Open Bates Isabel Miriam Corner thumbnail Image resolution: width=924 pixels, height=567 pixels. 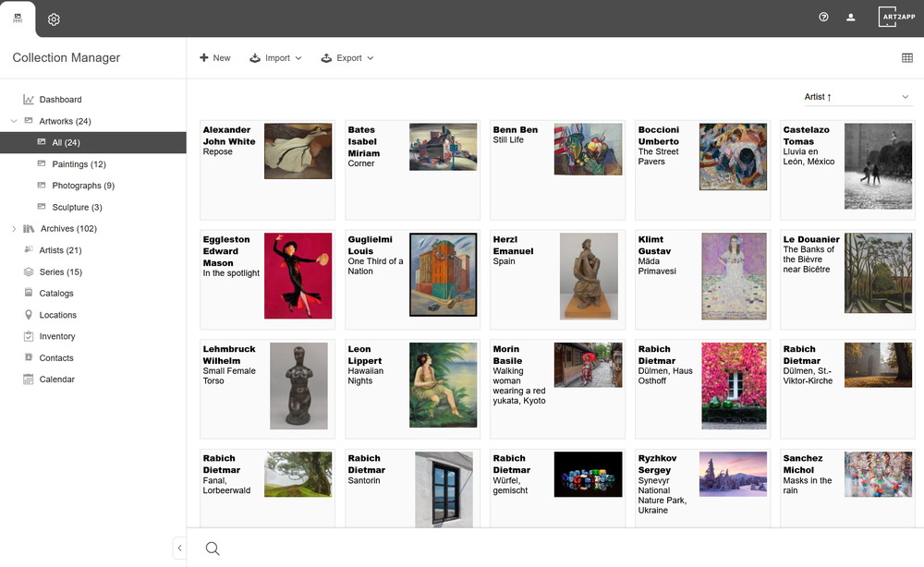tap(444, 147)
